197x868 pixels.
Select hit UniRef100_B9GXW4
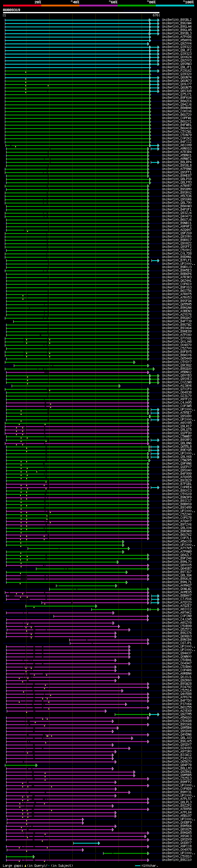click(x=177, y=23)
